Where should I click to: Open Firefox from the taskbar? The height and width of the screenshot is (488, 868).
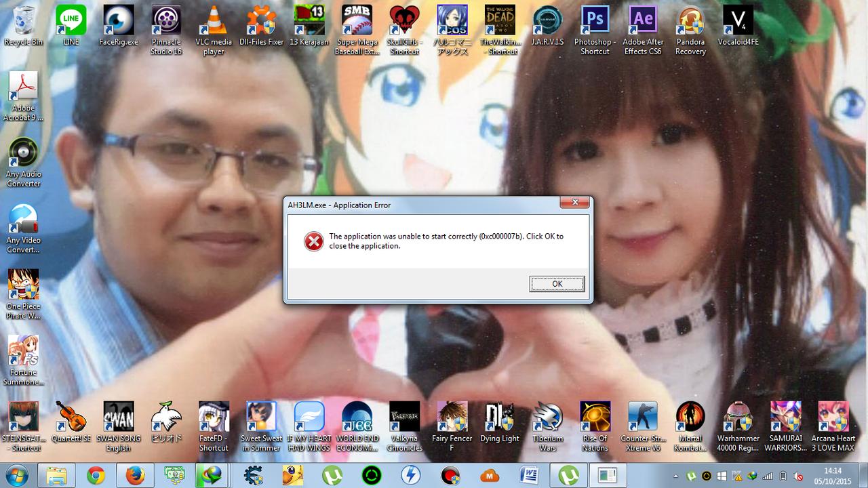pyautogui.click(x=134, y=476)
